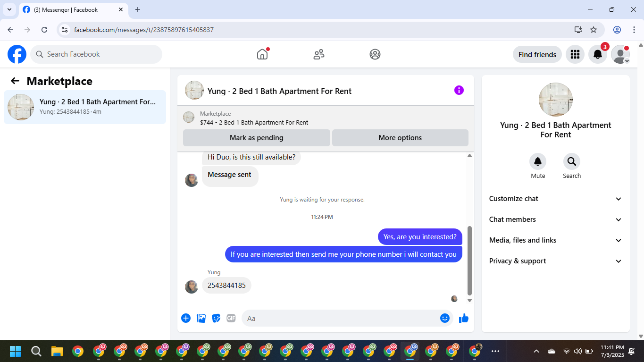The height and width of the screenshot is (362, 644).
Task: Open the Friends icon in top navigation
Action: tap(319, 54)
